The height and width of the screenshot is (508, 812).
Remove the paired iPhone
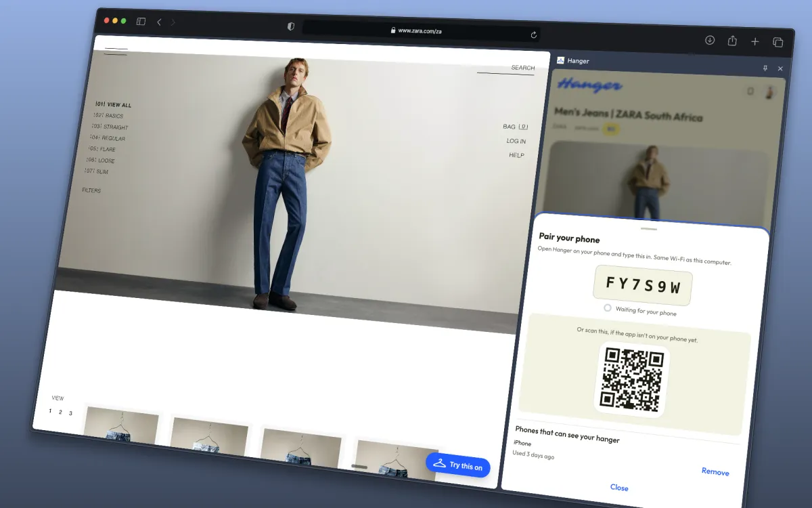(715, 471)
